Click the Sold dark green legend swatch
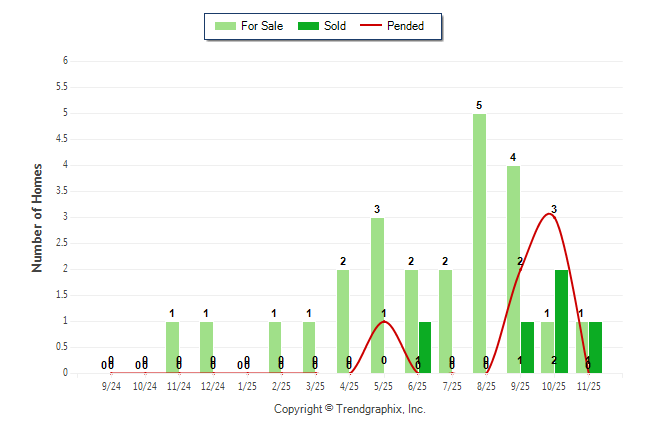The width and height of the screenshot is (646, 434). pyautogui.click(x=308, y=26)
